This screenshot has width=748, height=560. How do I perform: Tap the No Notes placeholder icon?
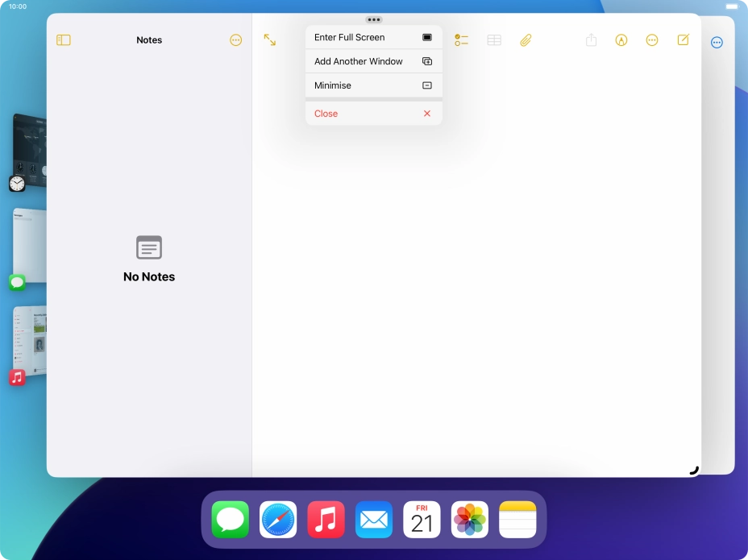coord(148,248)
